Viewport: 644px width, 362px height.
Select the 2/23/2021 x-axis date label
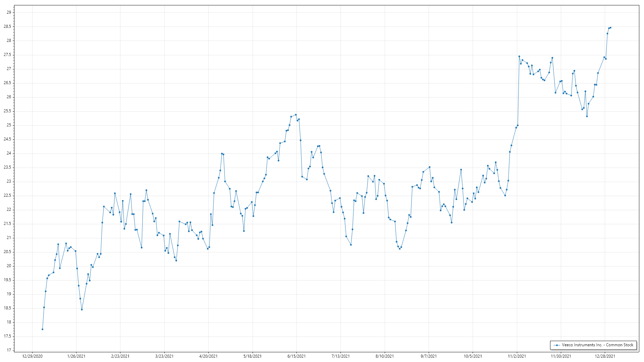pos(120,356)
